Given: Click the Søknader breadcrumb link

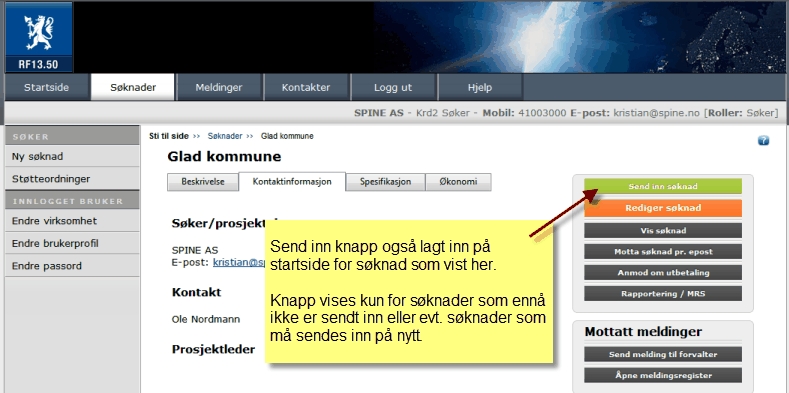Looking at the screenshot, I should pyautogui.click(x=225, y=136).
